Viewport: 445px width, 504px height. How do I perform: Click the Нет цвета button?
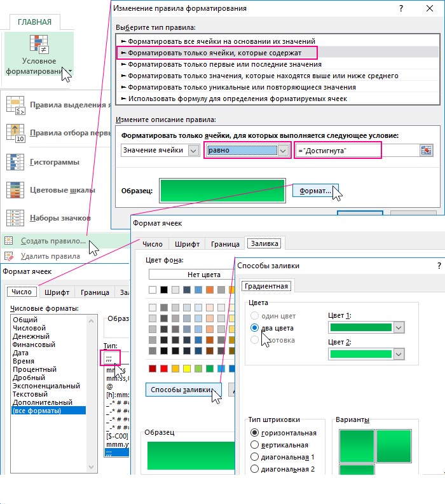coord(191,275)
